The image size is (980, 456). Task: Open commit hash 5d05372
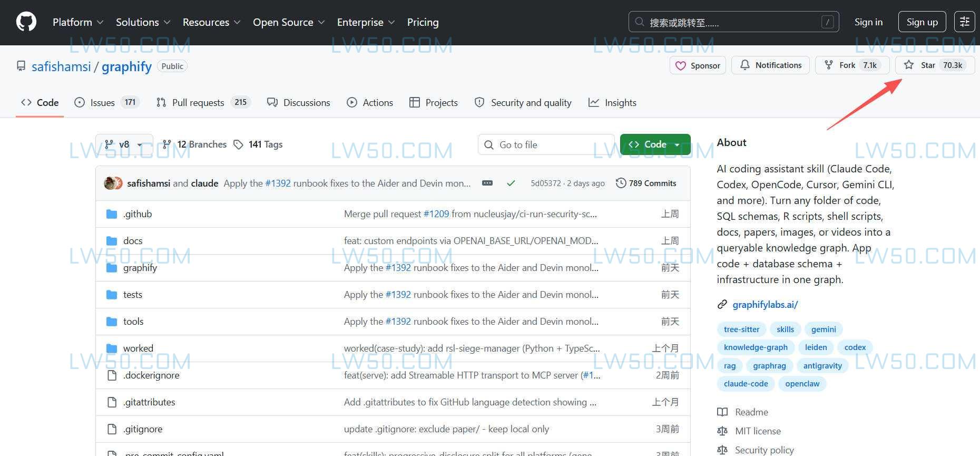tap(546, 183)
